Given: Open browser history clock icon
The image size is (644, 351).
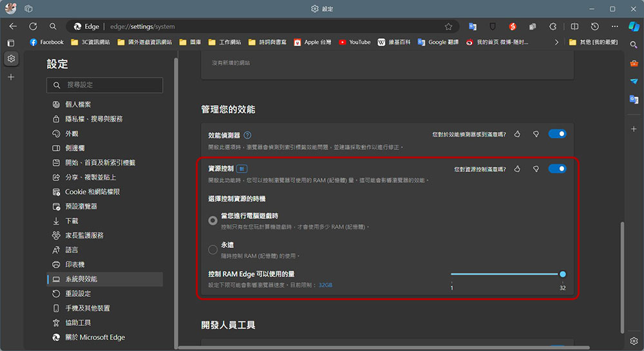Looking at the screenshot, I should click(x=594, y=26).
